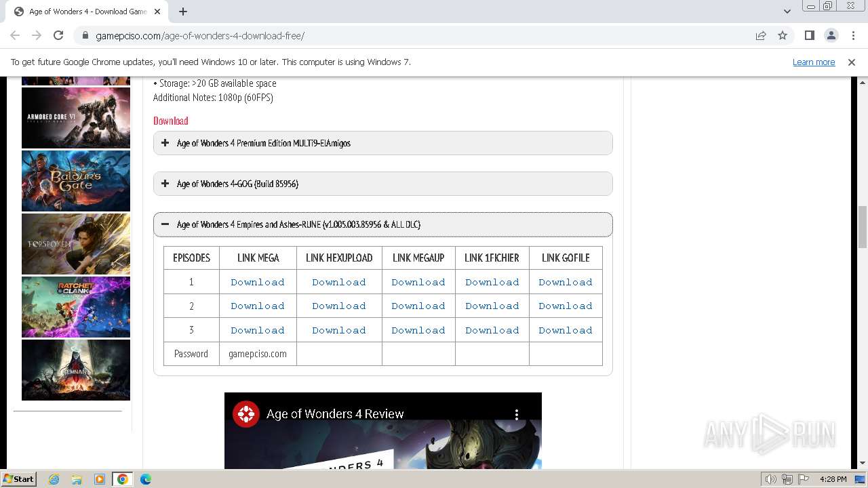868x488 pixels.
Task: Open a new browser tab
Action: click(183, 12)
